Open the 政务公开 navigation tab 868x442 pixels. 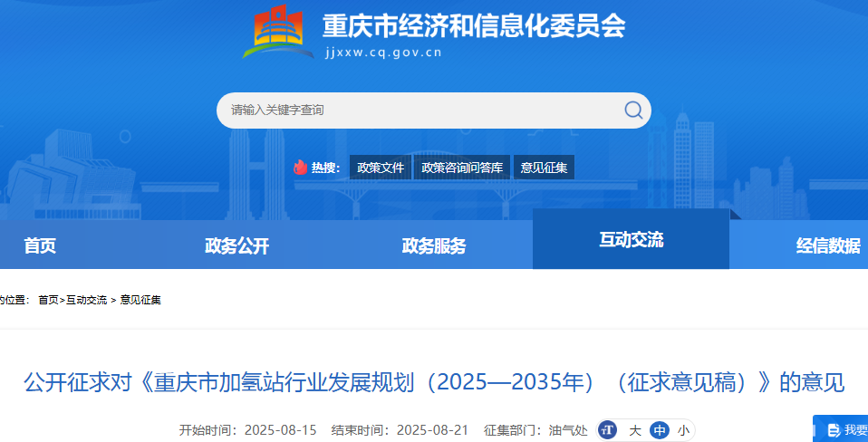236,245
